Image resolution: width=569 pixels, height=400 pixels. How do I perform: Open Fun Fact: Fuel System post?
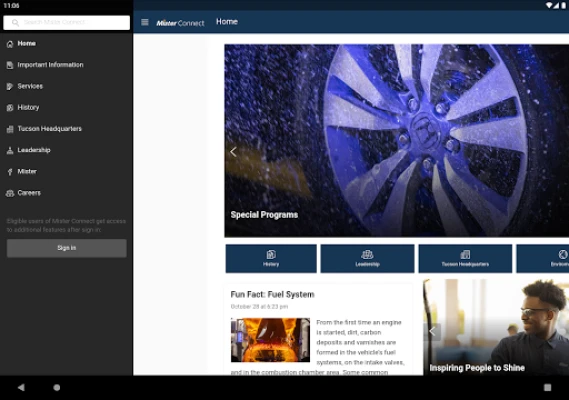(x=273, y=294)
